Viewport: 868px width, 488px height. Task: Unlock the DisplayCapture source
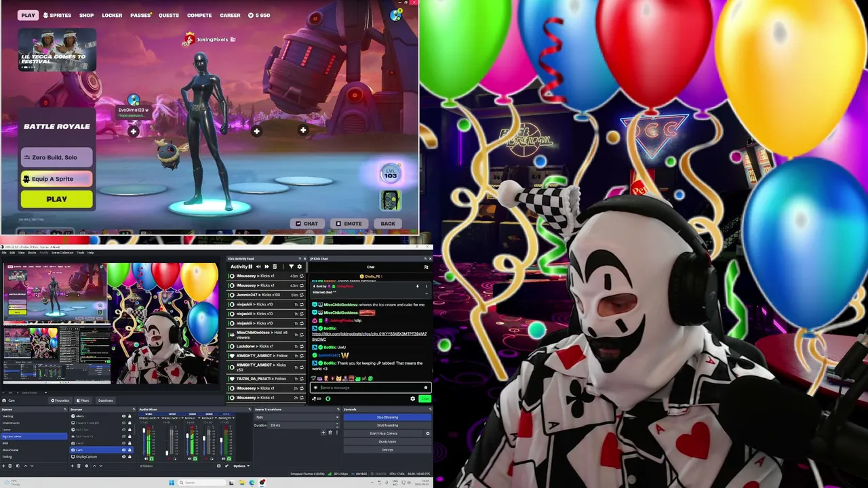point(130,457)
